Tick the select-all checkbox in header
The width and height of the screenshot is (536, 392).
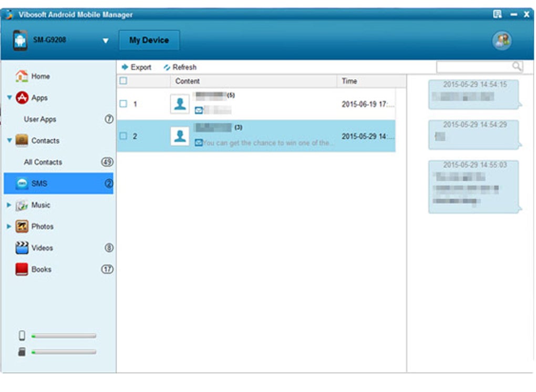(123, 80)
